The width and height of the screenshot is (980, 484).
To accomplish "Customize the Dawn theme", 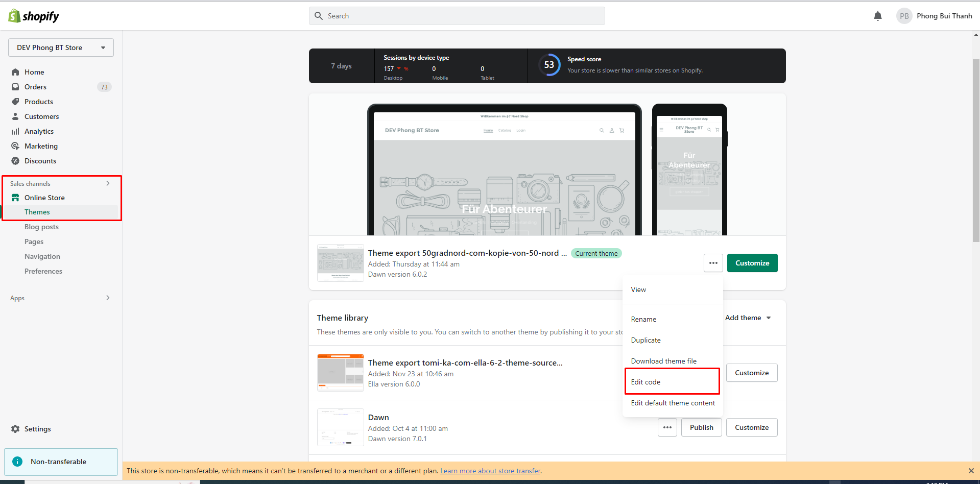I will 752,427.
